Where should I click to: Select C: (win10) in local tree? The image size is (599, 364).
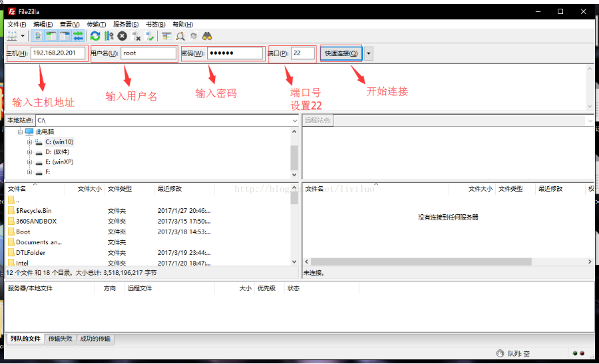(x=59, y=142)
